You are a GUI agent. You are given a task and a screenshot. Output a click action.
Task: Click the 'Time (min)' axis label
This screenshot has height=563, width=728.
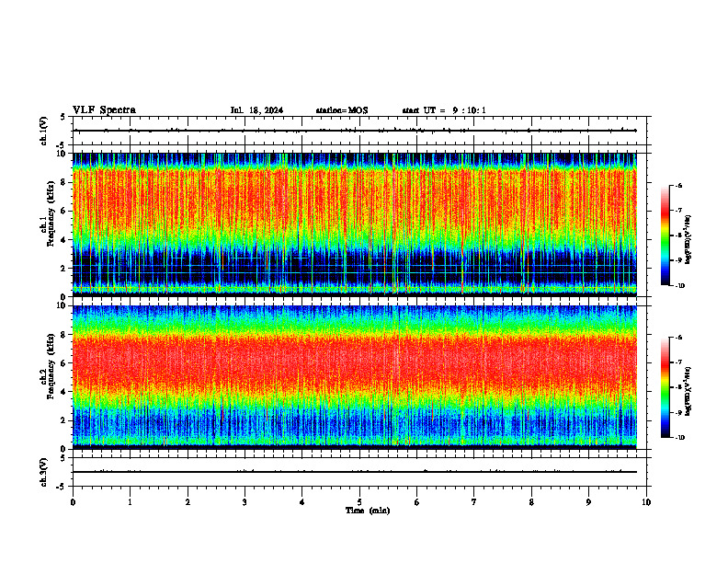point(368,511)
